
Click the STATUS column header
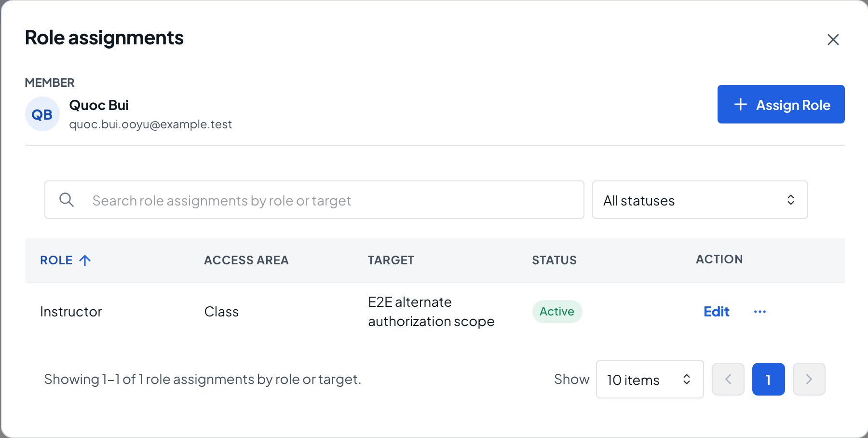[554, 260]
